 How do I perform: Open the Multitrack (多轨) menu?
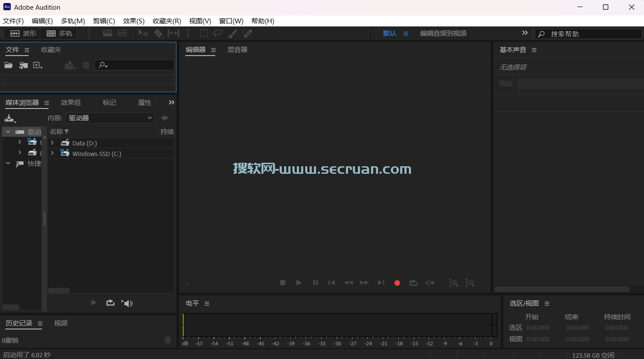(x=73, y=21)
